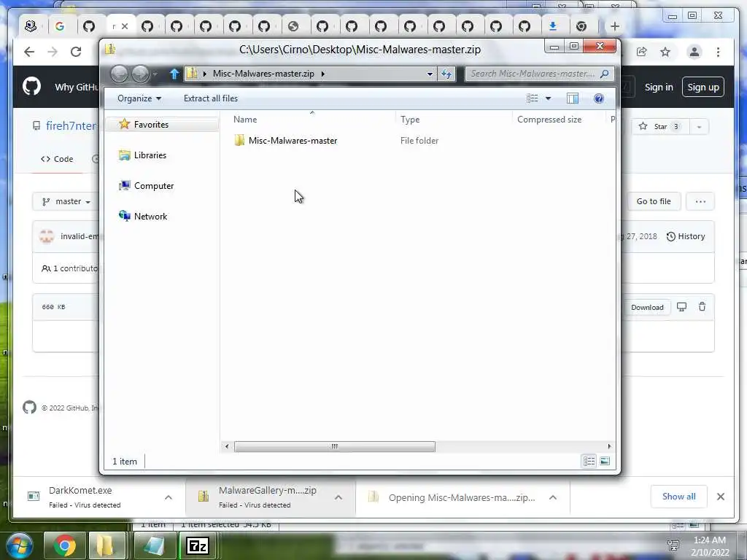Image resolution: width=747 pixels, height=560 pixels.
Task: Open a new Chrome tab with plus
Action: tap(614, 26)
